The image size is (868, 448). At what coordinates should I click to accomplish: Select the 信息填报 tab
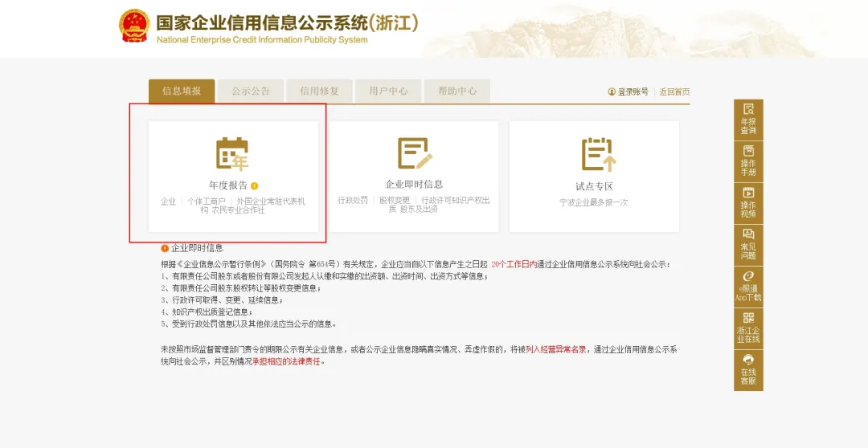[x=182, y=91]
